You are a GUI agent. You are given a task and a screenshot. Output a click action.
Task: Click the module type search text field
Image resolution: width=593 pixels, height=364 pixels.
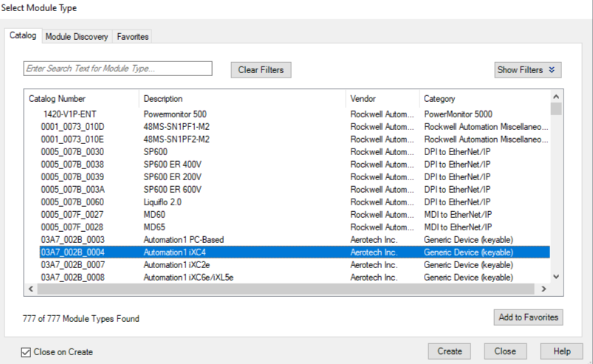coord(118,69)
